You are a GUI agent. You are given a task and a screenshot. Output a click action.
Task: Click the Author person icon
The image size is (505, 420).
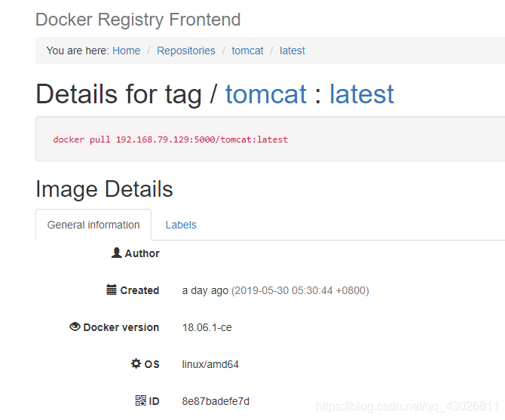click(116, 253)
